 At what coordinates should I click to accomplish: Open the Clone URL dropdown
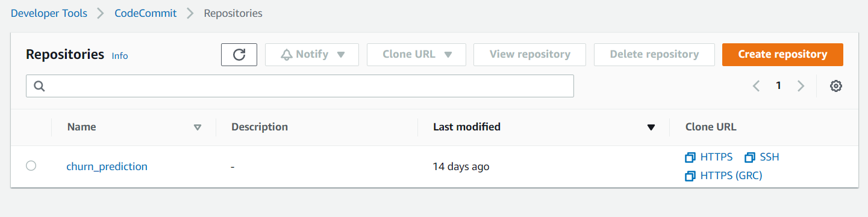click(x=417, y=55)
